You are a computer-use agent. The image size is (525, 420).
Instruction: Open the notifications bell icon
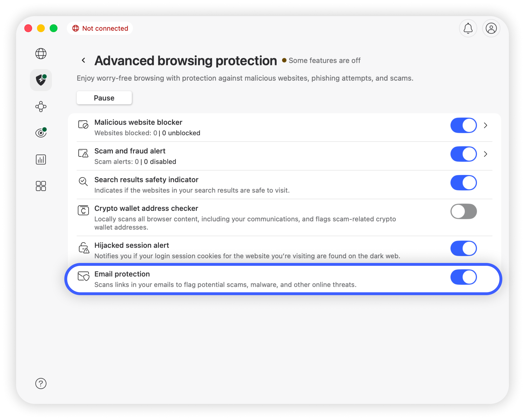[468, 28]
